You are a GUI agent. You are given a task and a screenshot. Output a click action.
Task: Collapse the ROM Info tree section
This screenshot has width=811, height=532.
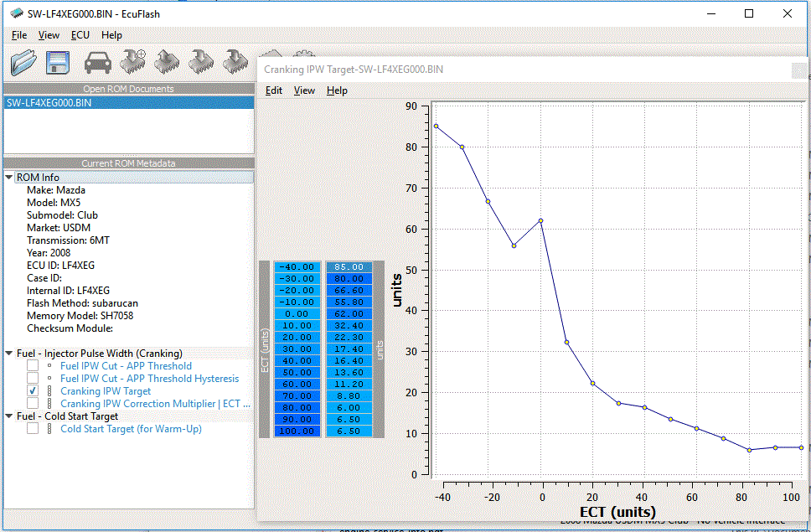[9, 178]
